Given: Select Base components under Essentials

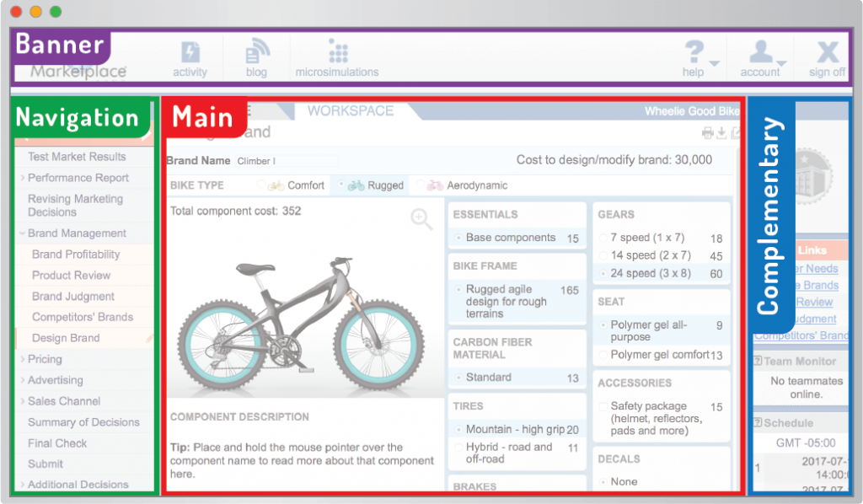Looking at the screenshot, I should [458, 238].
